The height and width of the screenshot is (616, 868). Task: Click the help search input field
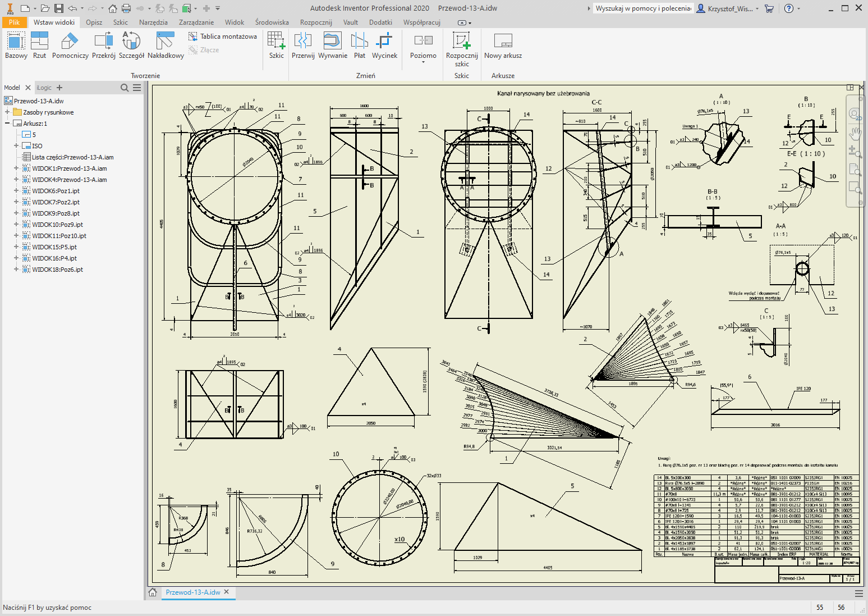pyautogui.click(x=642, y=8)
